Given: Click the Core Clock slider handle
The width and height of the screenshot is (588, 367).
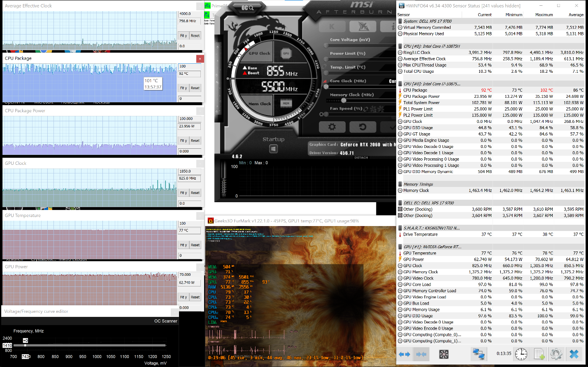Looking at the screenshot, I should pyautogui.click(x=326, y=87).
